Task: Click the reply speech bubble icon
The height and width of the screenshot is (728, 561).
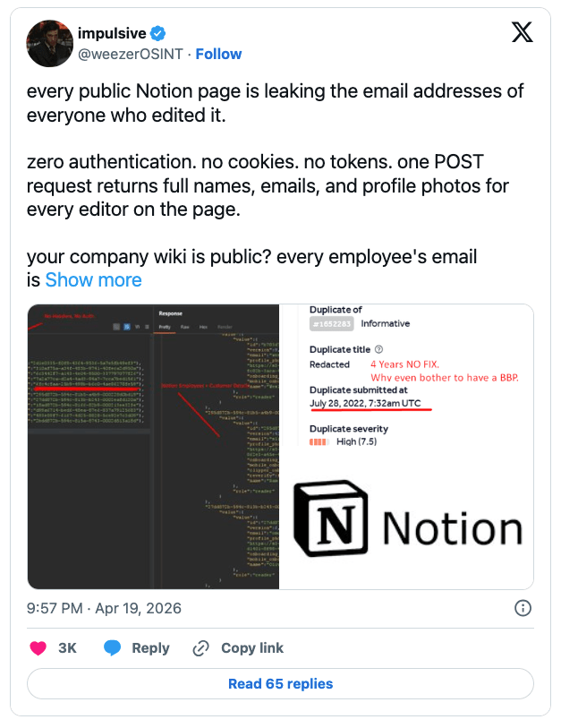Action: (x=112, y=647)
